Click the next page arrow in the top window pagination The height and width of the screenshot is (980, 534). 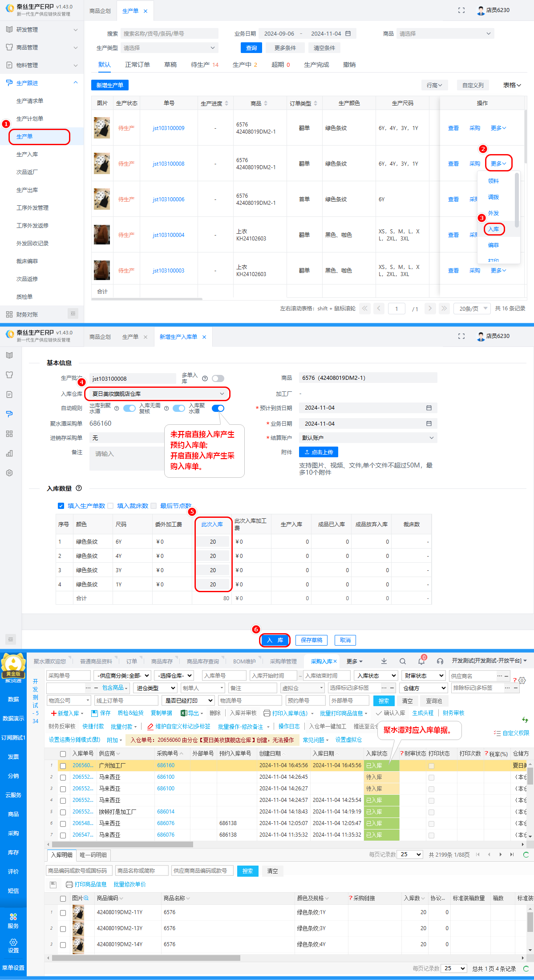pyautogui.click(x=430, y=308)
